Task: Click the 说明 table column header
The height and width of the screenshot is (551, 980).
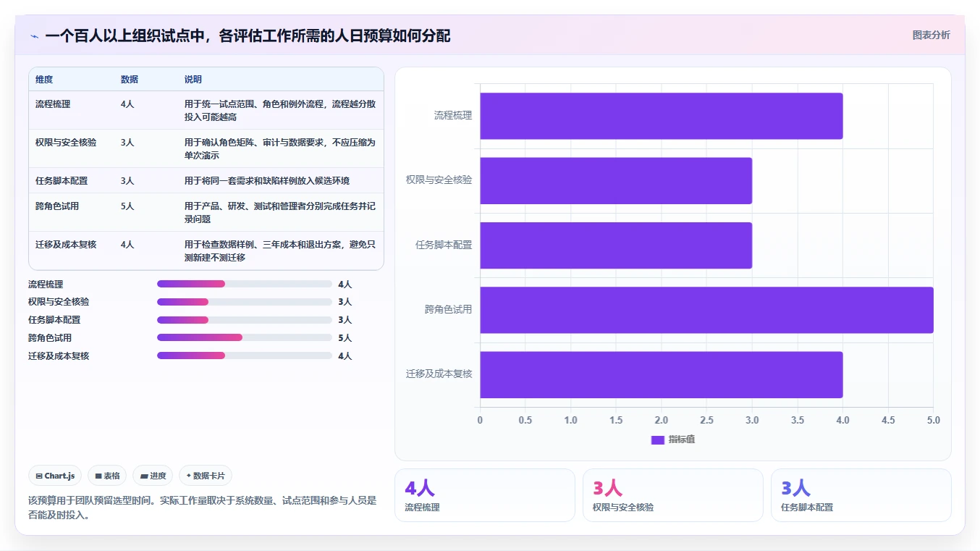Action: pyautogui.click(x=193, y=80)
